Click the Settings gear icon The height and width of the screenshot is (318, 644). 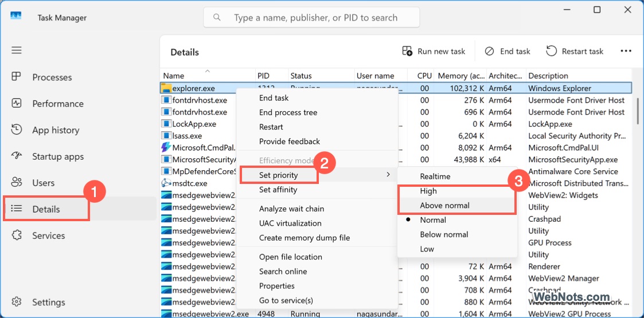point(16,301)
